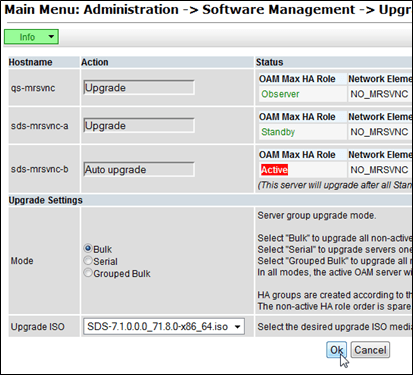
Task: Click NO_MRSVNC in the qs-mrsvnc row
Action: pos(379,94)
